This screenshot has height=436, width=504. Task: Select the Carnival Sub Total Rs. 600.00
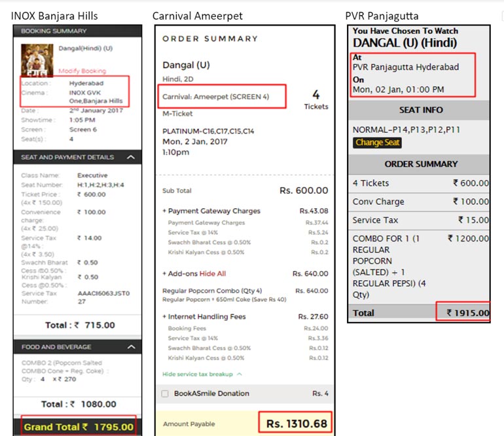[x=304, y=191]
